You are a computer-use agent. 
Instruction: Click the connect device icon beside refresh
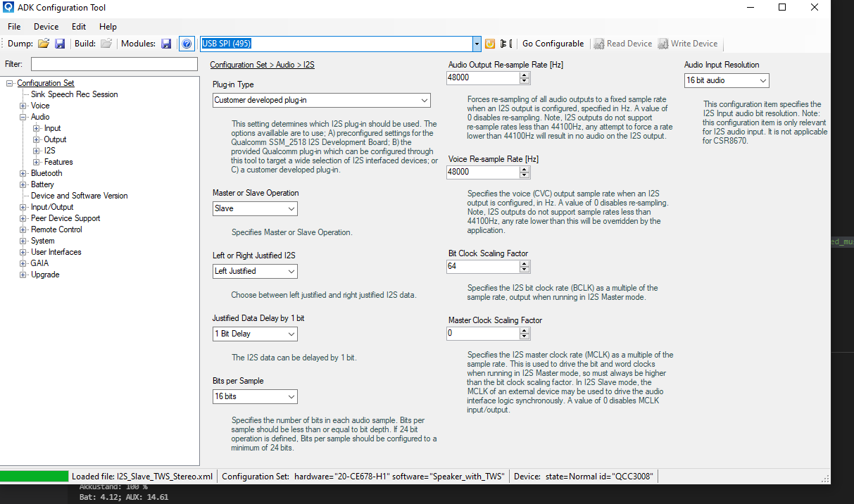pyautogui.click(x=505, y=44)
